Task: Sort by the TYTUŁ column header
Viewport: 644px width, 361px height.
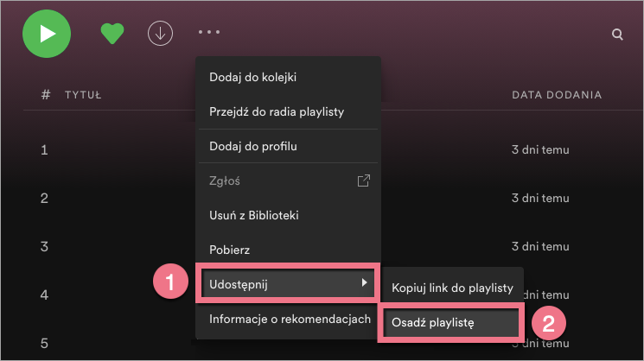Action: pos(84,95)
